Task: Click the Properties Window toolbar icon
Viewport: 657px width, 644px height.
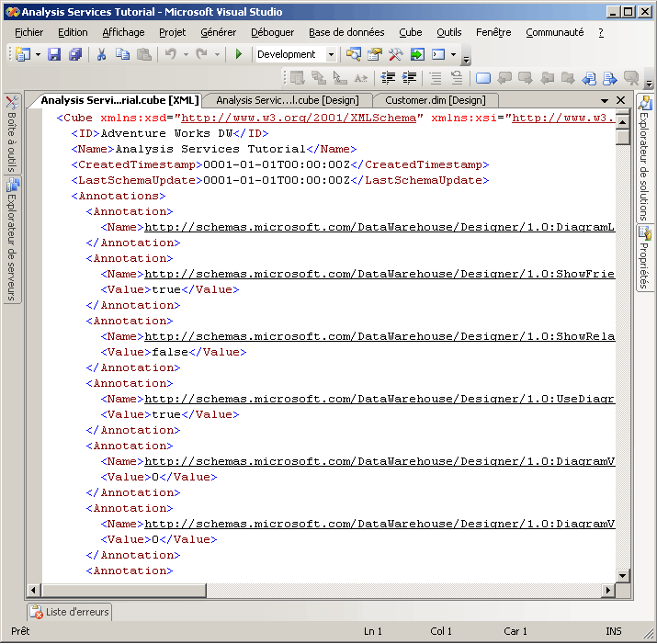Action: pyautogui.click(x=375, y=54)
